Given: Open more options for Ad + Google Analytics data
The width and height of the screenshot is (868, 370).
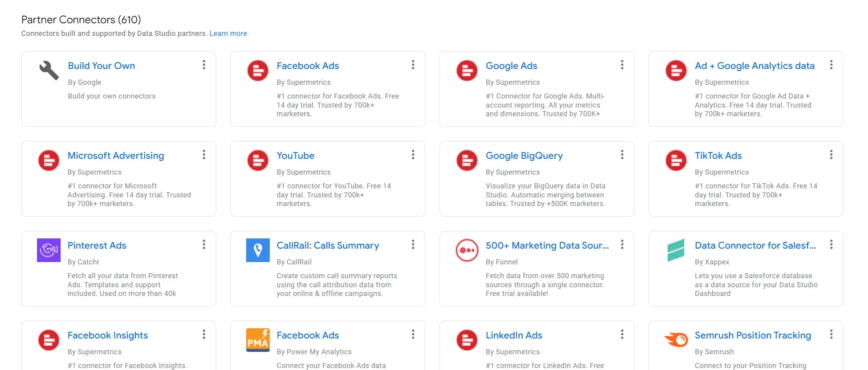Looking at the screenshot, I should [831, 65].
